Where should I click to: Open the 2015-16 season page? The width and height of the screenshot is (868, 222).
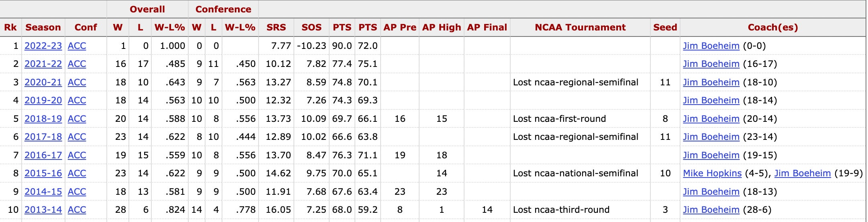[x=43, y=173]
